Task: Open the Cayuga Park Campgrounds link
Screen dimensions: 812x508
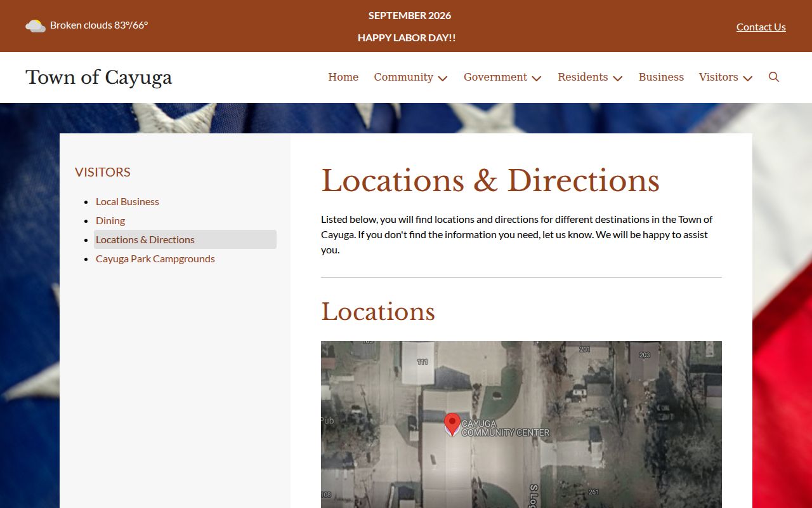Action: [x=155, y=258]
